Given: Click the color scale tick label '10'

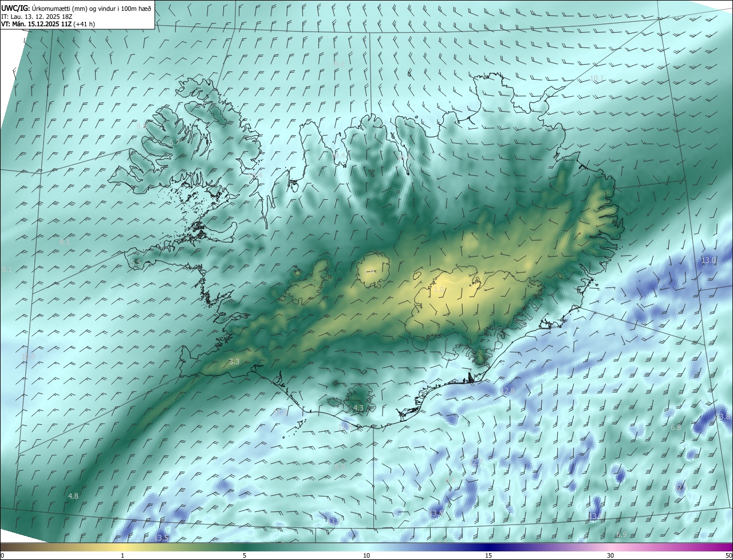Looking at the screenshot, I should pos(366,555).
